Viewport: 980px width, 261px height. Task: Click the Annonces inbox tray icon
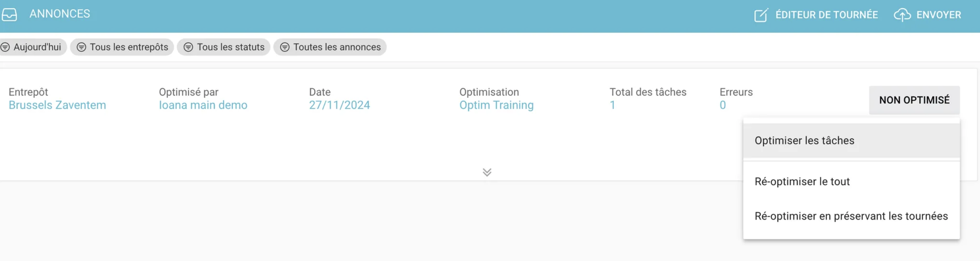point(9,14)
